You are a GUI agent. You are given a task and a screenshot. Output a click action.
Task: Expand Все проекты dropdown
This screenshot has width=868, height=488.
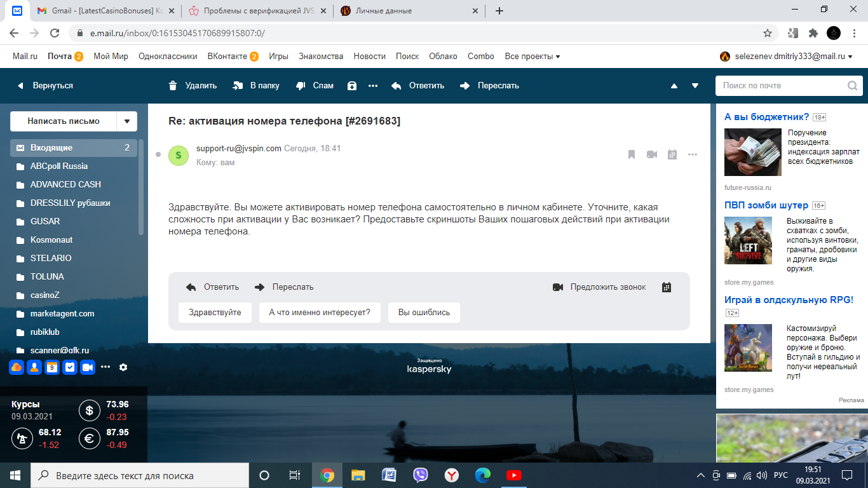pyautogui.click(x=532, y=56)
